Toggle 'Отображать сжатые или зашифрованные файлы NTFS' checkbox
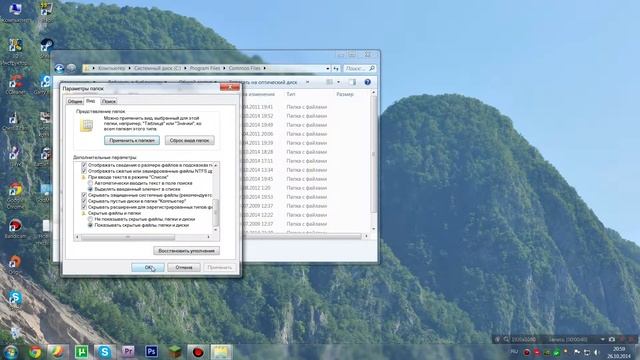640x360 pixels. [x=84, y=171]
